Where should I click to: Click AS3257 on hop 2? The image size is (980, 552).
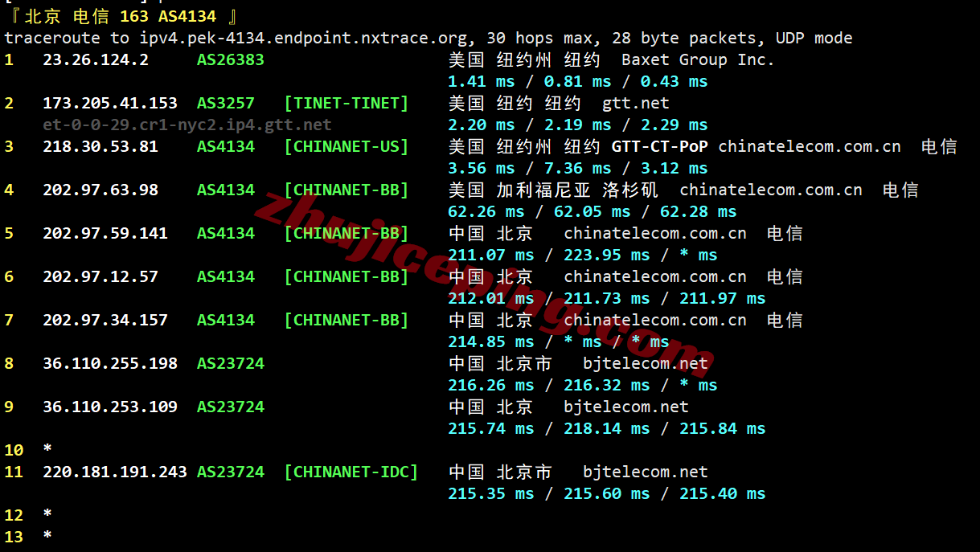point(226,103)
